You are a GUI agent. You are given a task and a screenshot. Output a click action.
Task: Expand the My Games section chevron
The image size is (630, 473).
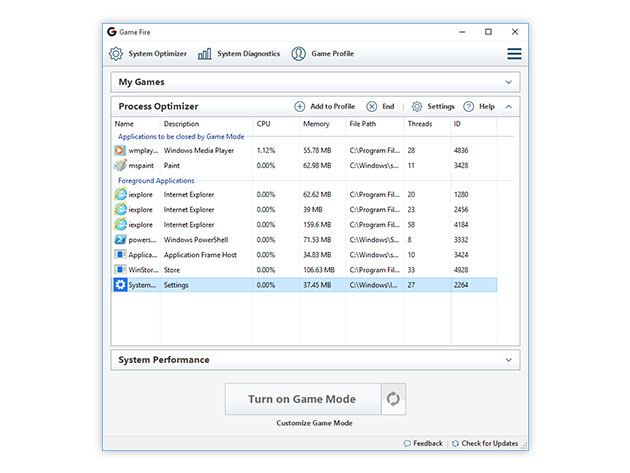pyautogui.click(x=508, y=82)
